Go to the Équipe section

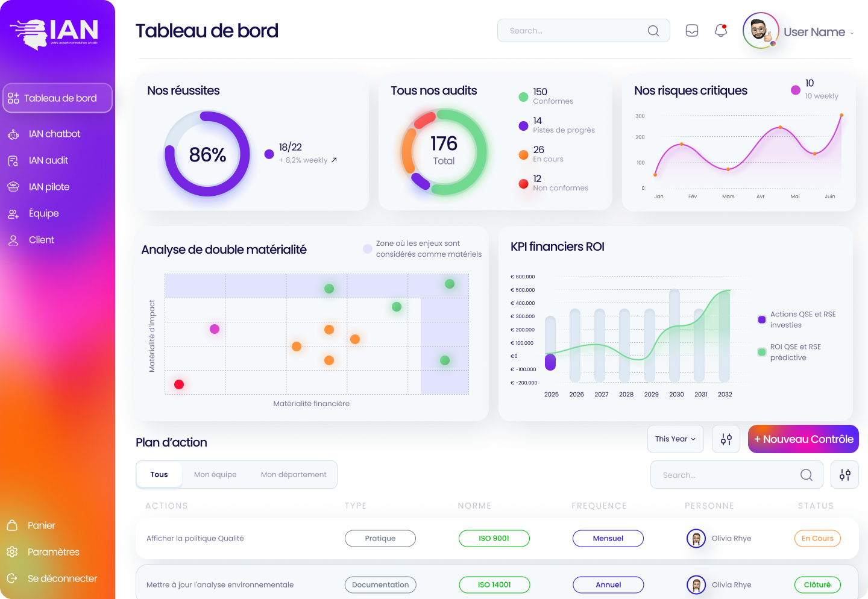(x=43, y=213)
